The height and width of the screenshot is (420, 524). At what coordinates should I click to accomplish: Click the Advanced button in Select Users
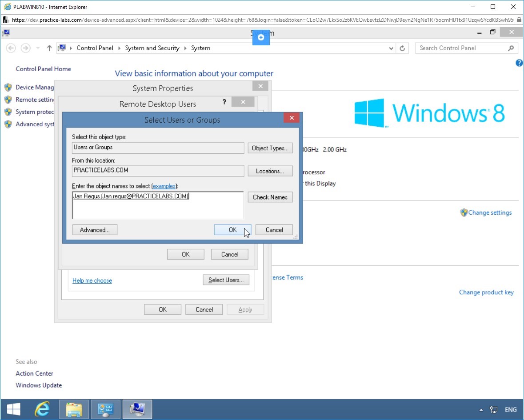point(95,230)
